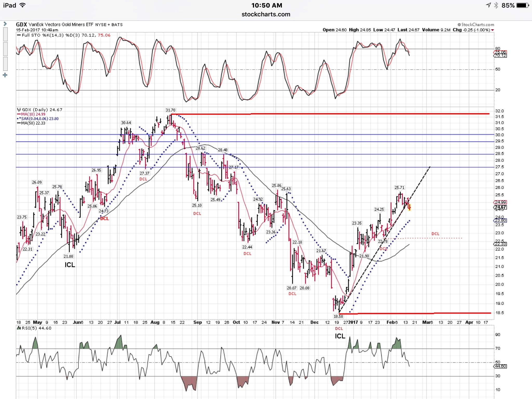The image size is (532, 399).
Task: Click the 31.70 peak price label
Action: 170,110
